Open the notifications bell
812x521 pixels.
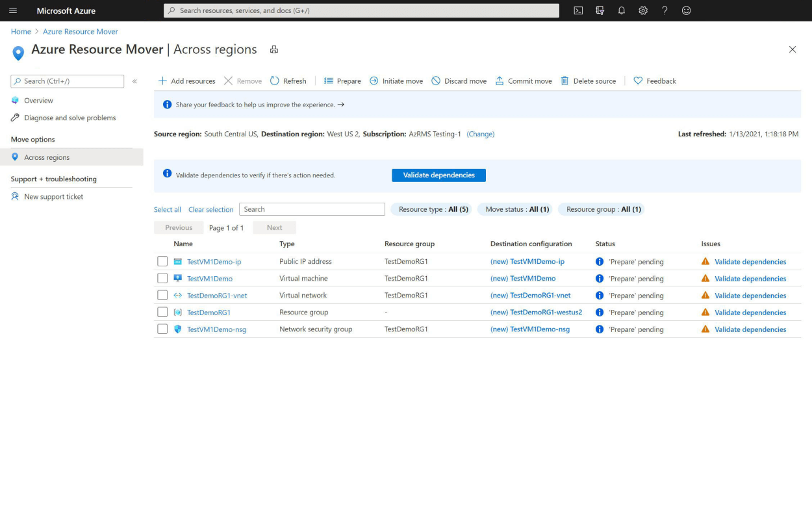point(622,10)
